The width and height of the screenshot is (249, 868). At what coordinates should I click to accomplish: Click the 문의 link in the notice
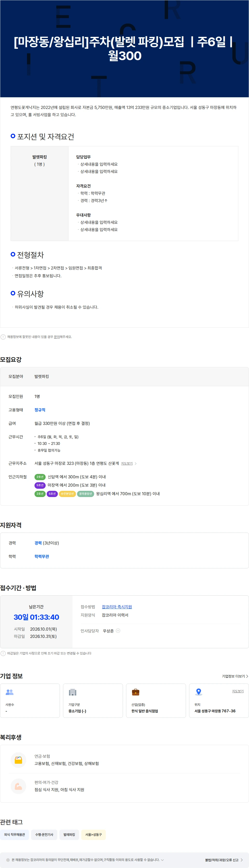57,337
